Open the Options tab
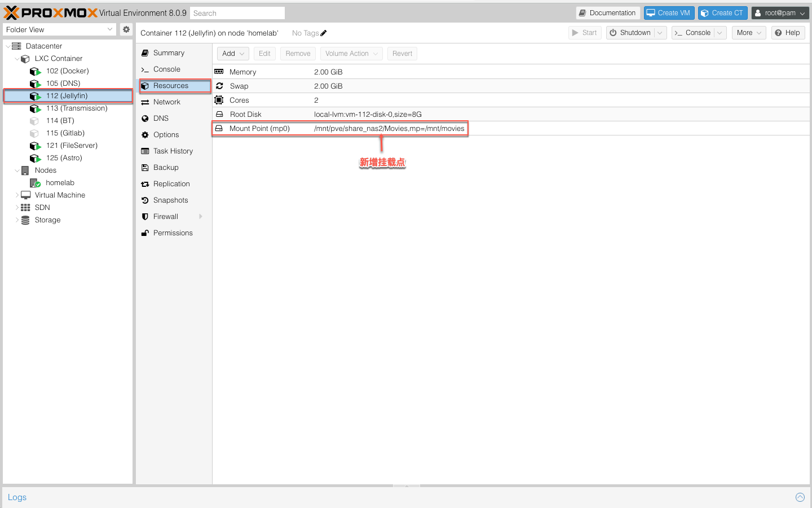The height and width of the screenshot is (508, 812). point(174,135)
